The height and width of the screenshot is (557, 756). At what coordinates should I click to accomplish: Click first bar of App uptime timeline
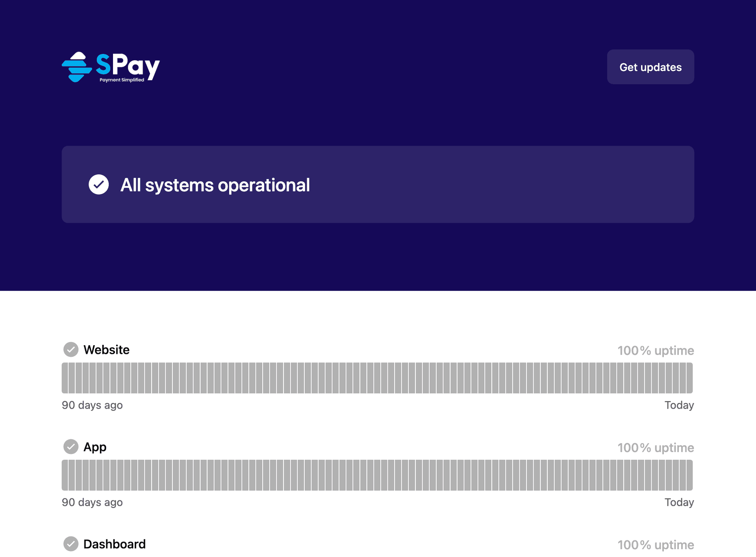[x=65, y=475]
